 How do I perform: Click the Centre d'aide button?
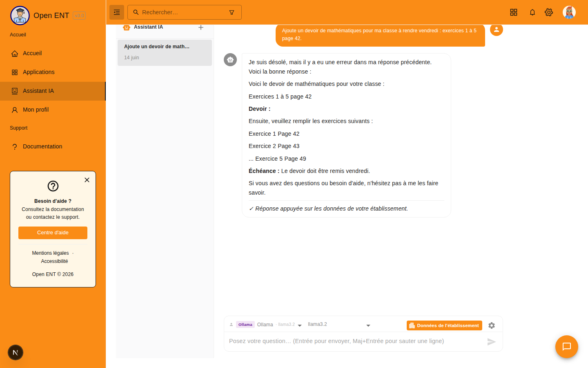(x=53, y=233)
